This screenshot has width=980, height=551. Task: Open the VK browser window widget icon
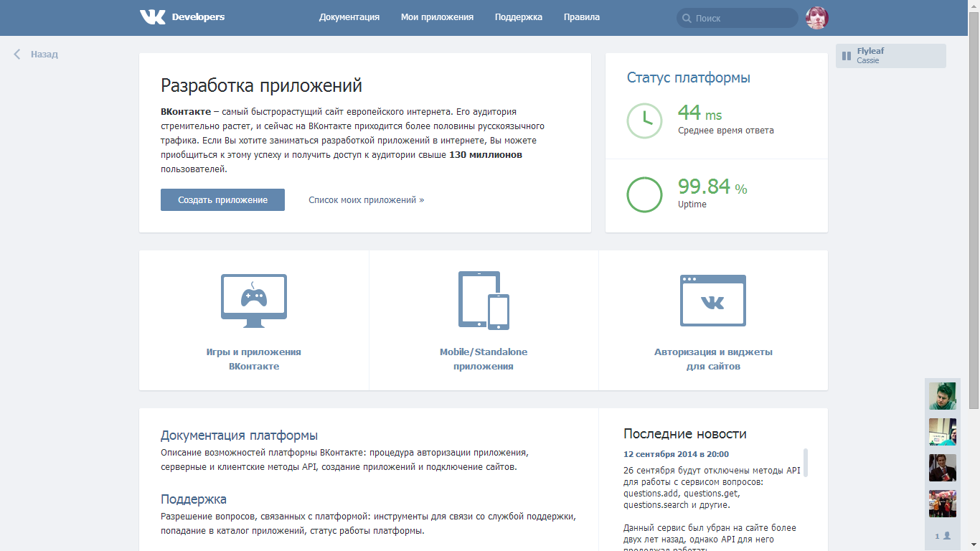point(713,301)
